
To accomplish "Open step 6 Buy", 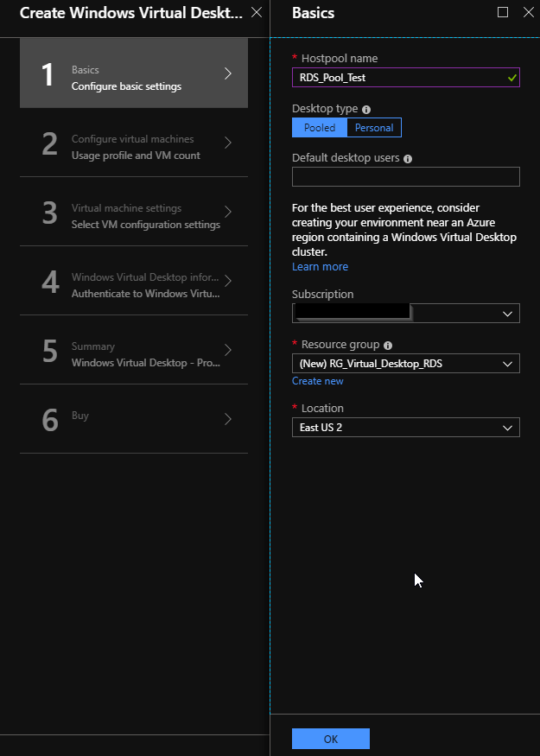I will (x=134, y=419).
